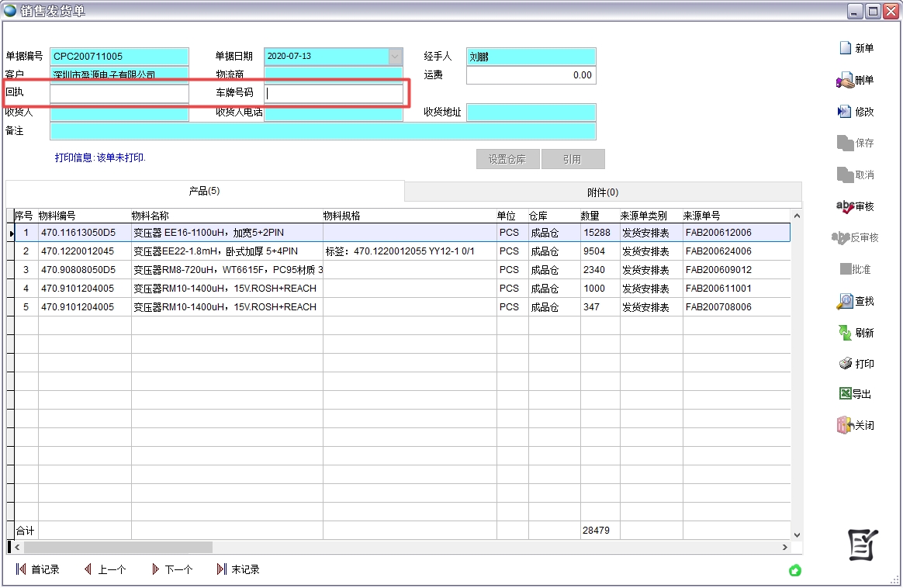Select the 产品(5) tab
The image size is (903, 588).
point(205,191)
